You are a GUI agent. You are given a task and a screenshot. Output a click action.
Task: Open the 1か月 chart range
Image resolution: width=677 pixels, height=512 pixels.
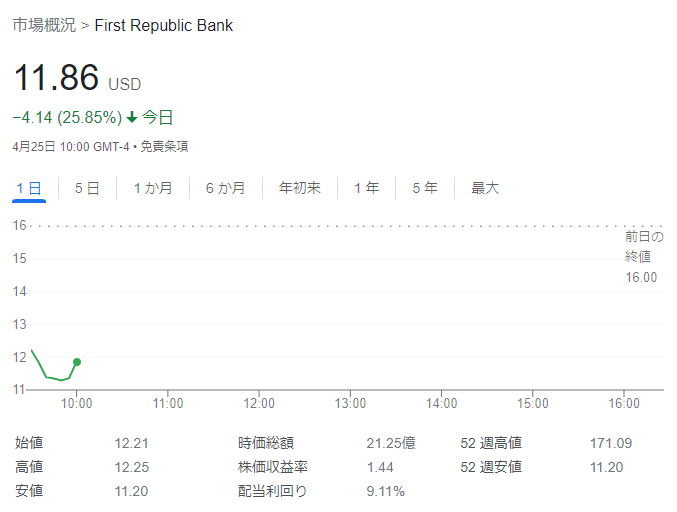pos(153,188)
